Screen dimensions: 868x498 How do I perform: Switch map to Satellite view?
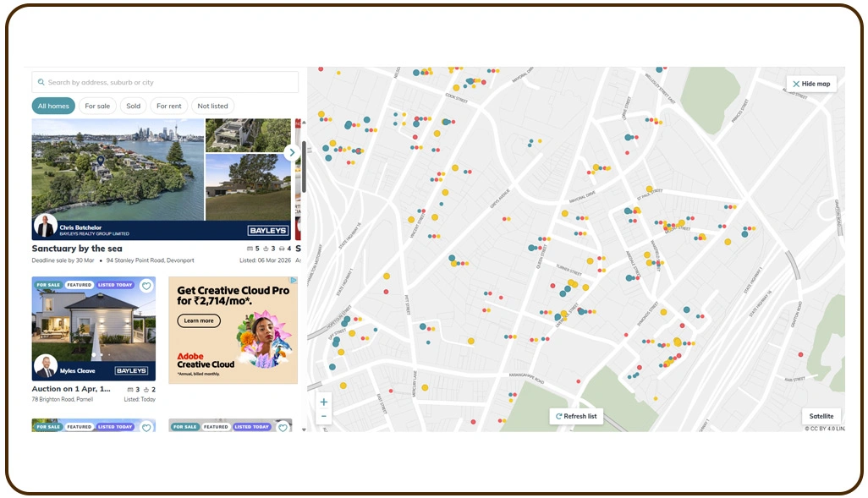coord(821,416)
